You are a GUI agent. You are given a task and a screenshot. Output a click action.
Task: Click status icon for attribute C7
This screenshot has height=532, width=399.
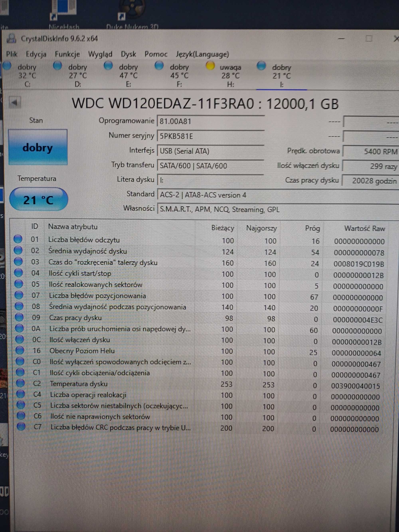point(21,426)
